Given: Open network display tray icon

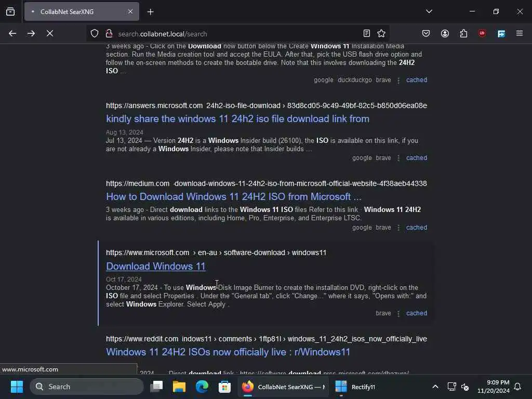Looking at the screenshot, I should point(451,387).
